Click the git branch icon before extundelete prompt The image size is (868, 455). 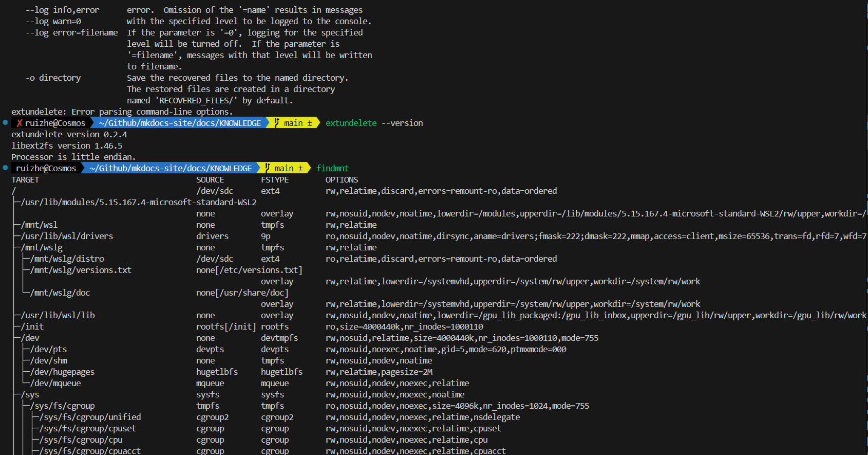277,123
